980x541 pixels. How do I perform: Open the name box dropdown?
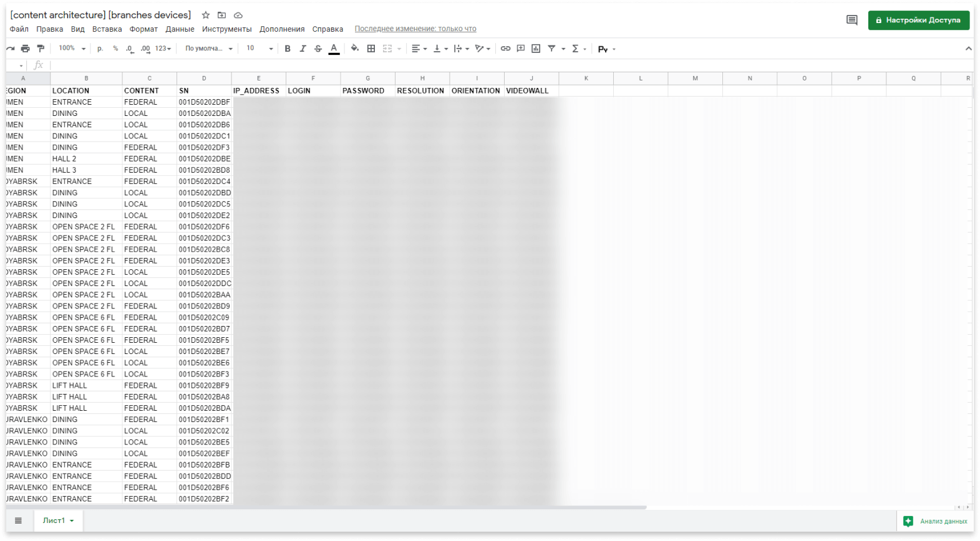[x=21, y=65]
